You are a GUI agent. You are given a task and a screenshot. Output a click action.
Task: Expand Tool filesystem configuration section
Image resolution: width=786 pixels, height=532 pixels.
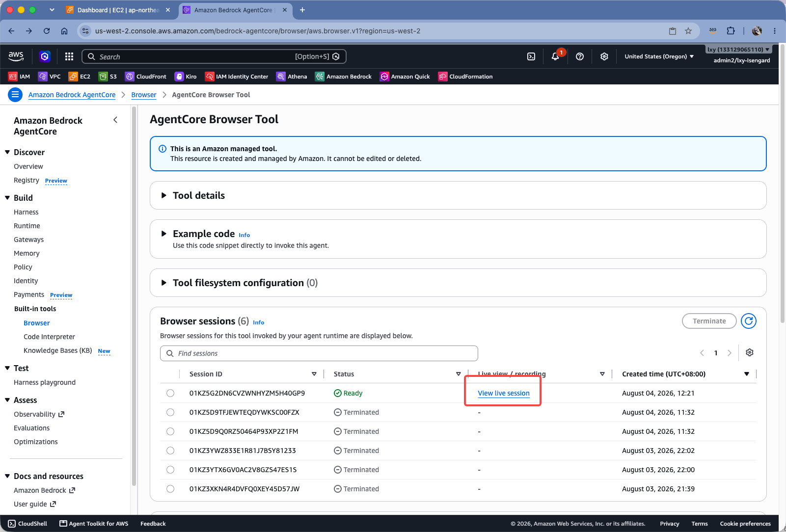(164, 283)
